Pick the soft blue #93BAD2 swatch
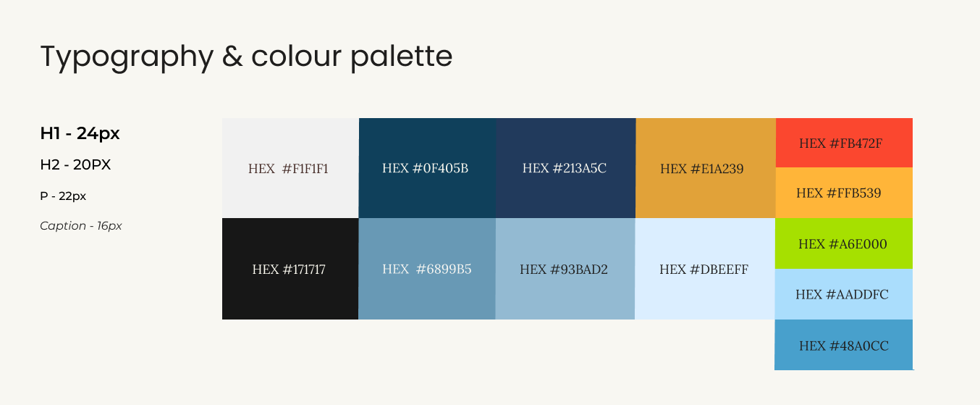 pos(565,269)
